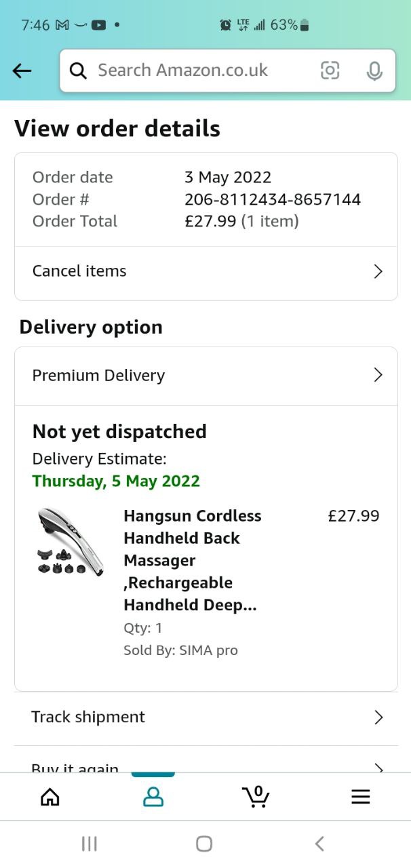Open Hangsun Cordless Handheld Back Massager link
Viewport: 411px width, 868px height.
pos(192,560)
